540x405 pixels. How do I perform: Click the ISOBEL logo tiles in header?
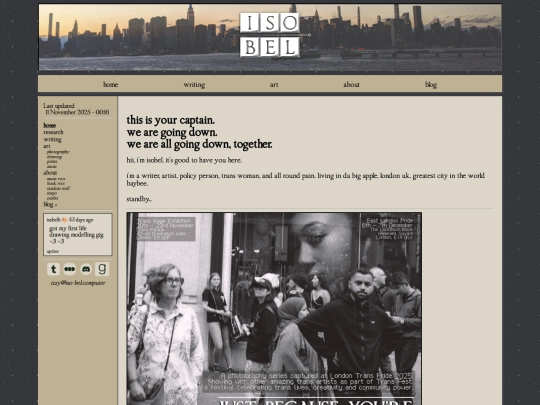coord(270,35)
